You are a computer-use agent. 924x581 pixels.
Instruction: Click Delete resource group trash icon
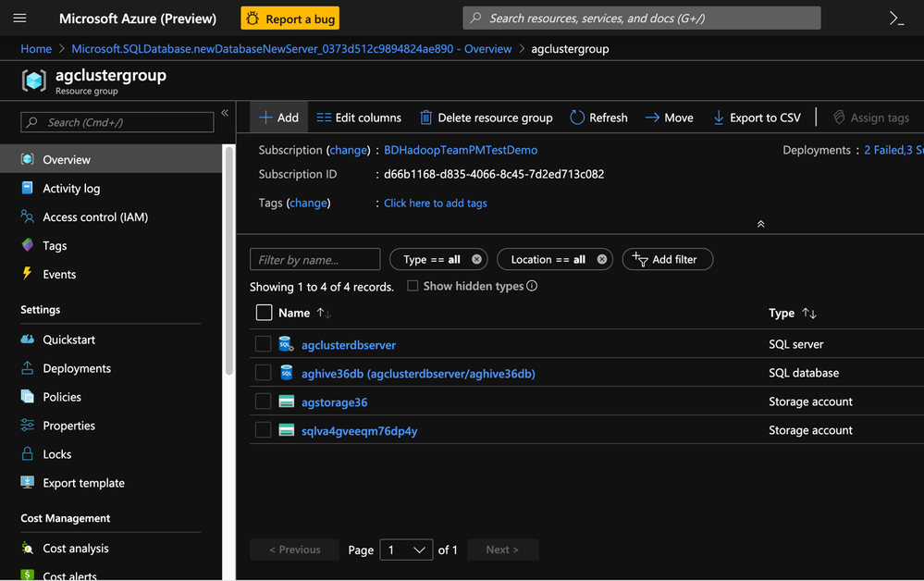(425, 117)
